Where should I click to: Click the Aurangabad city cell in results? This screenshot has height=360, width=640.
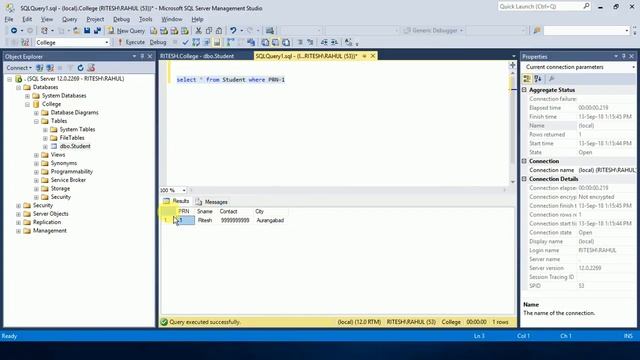[270, 220]
